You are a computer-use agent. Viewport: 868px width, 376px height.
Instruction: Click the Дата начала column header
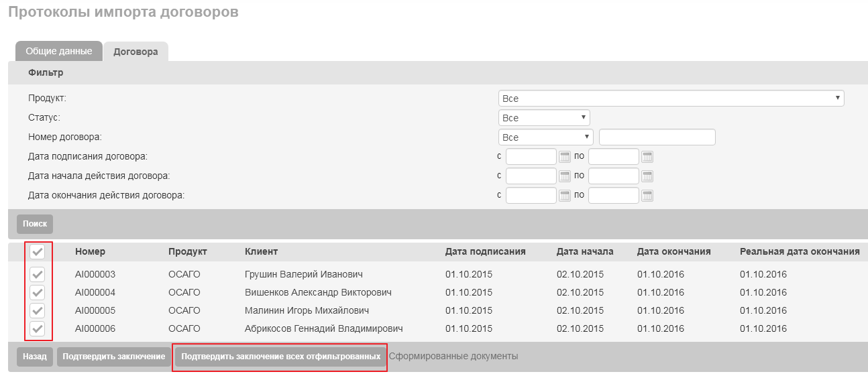(x=585, y=251)
